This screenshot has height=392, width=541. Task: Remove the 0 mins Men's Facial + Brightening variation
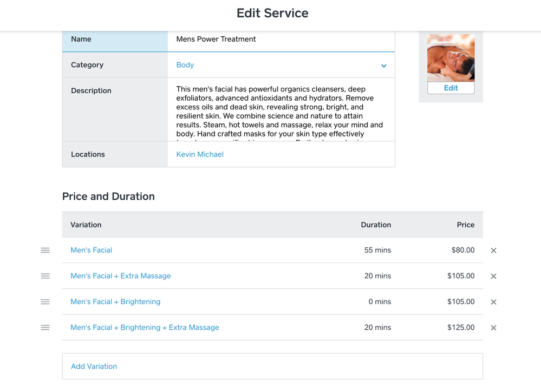point(493,302)
